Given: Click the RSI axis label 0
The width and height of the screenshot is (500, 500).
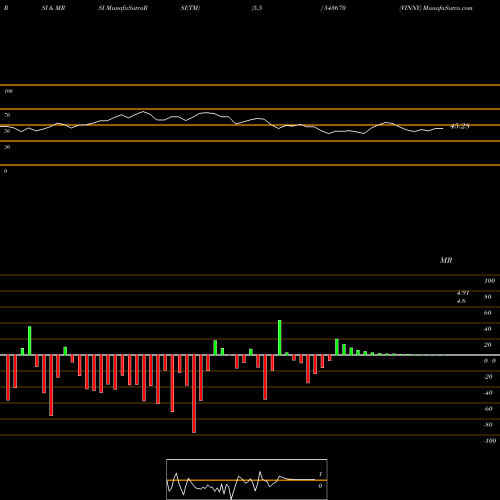Looking at the screenshot, I should [x=5, y=171].
